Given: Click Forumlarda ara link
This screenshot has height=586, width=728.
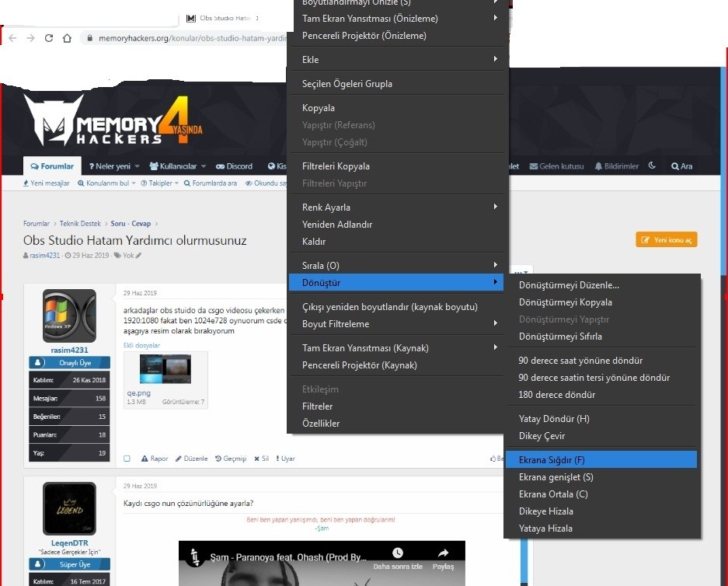Looking at the screenshot, I should tap(211, 183).
